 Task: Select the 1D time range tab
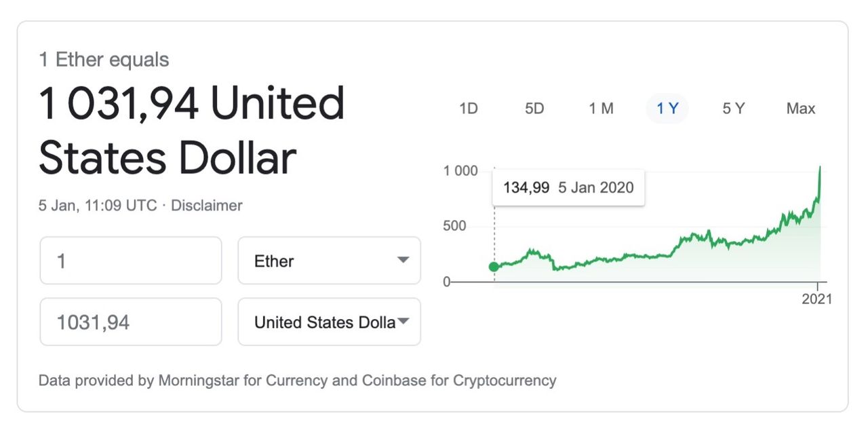469,109
